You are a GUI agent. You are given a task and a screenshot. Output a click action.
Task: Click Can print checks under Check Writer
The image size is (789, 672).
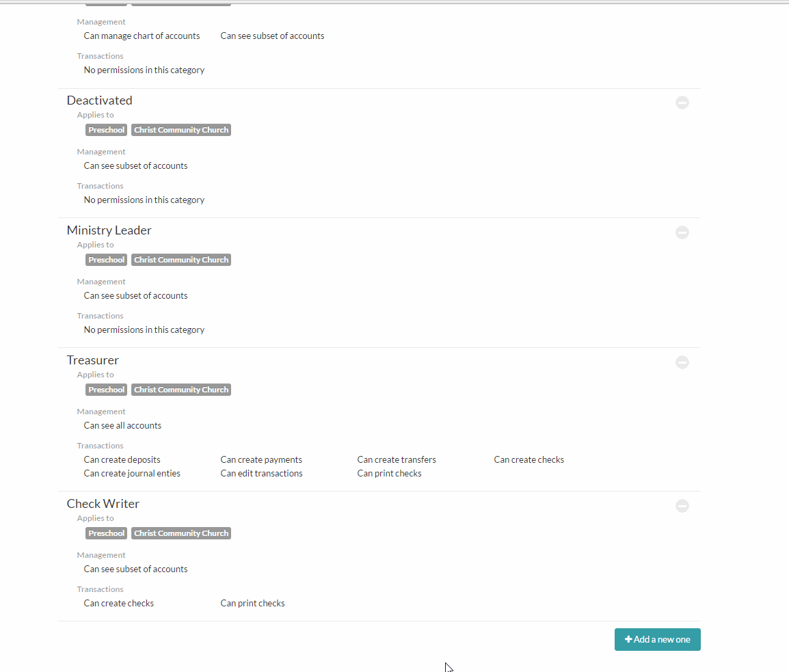point(252,603)
